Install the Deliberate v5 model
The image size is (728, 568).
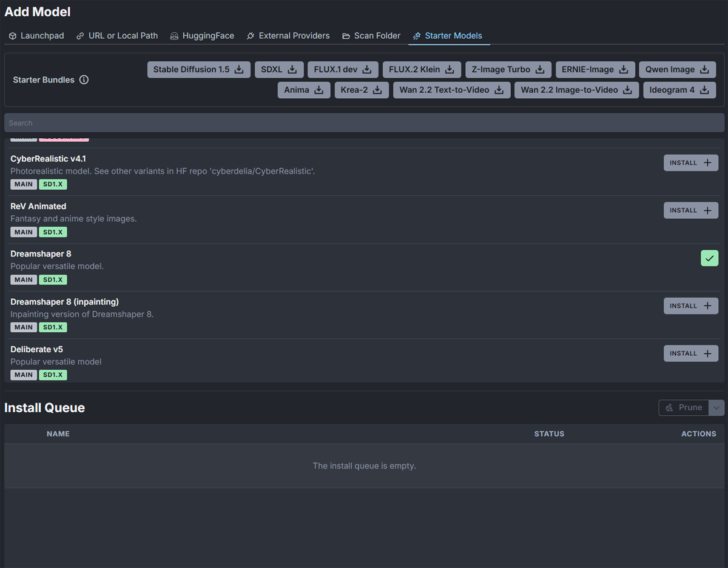pyautogui.click(x=690, y=353)
